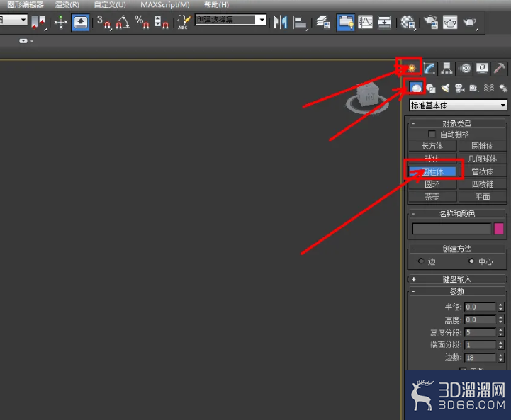Image resolution: width=511 pixels, height=420 pixels.
Task: Collapse the 名称和颜色 rollout
Action: point(457,214)
